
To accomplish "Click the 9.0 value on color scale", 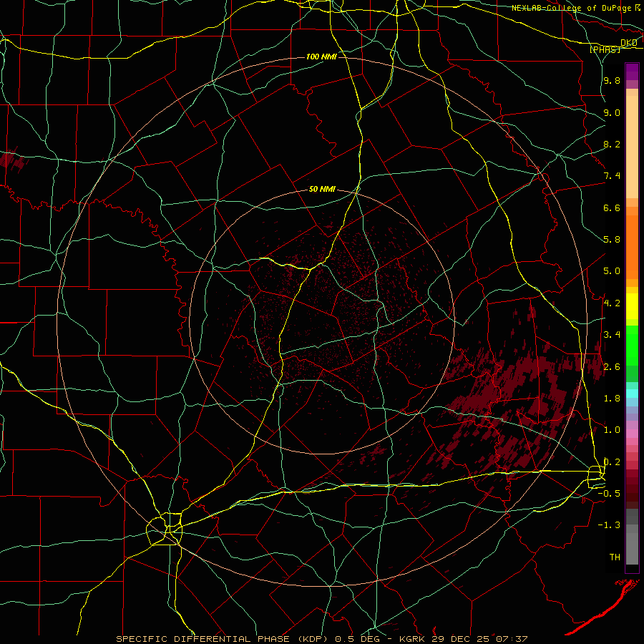I will [x=612, y=112].
